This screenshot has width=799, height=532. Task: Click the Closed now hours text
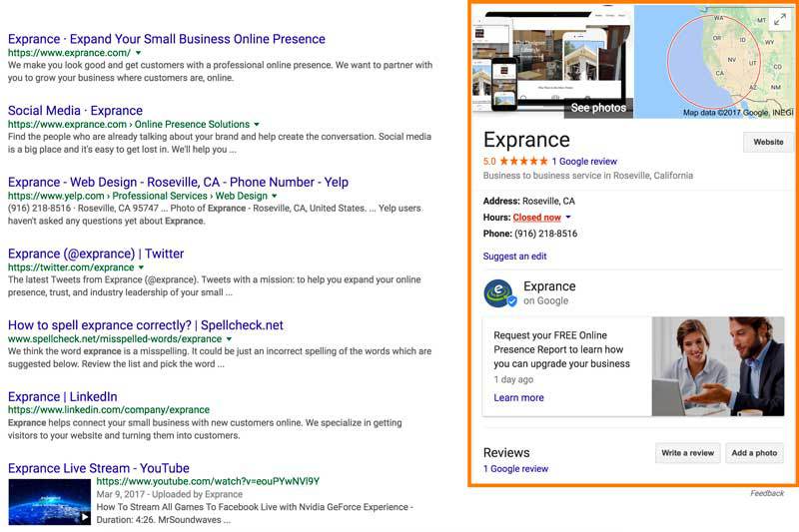point(536,218)
